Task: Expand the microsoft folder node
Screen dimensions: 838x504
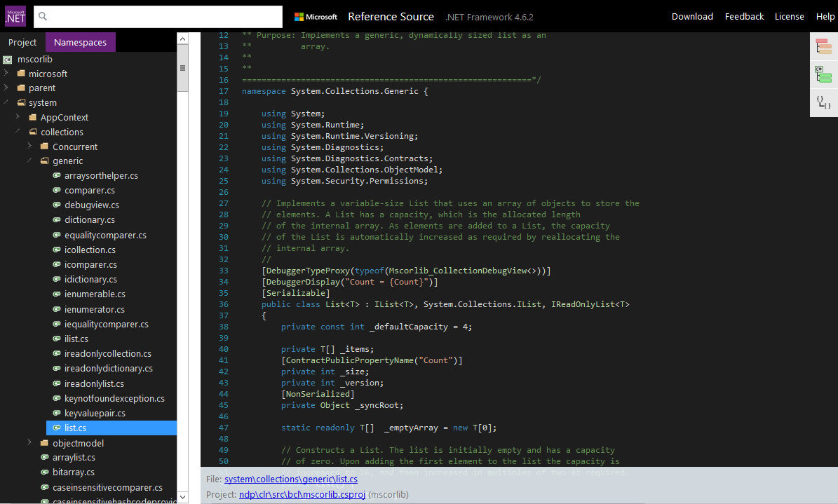Action: [x=6, y=73]
